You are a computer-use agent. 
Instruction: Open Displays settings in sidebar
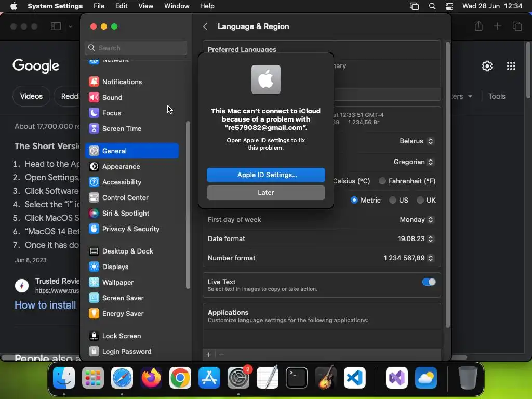pos(131,267)
